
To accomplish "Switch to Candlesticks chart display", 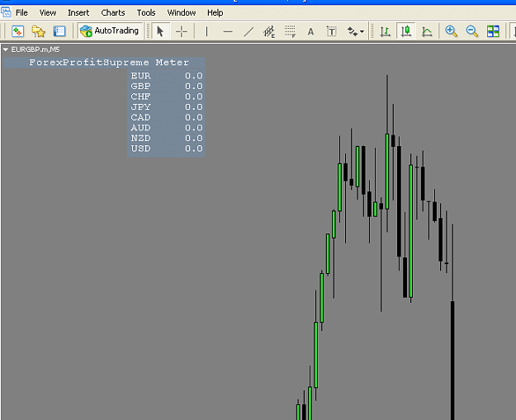I will tap(405, 31).
